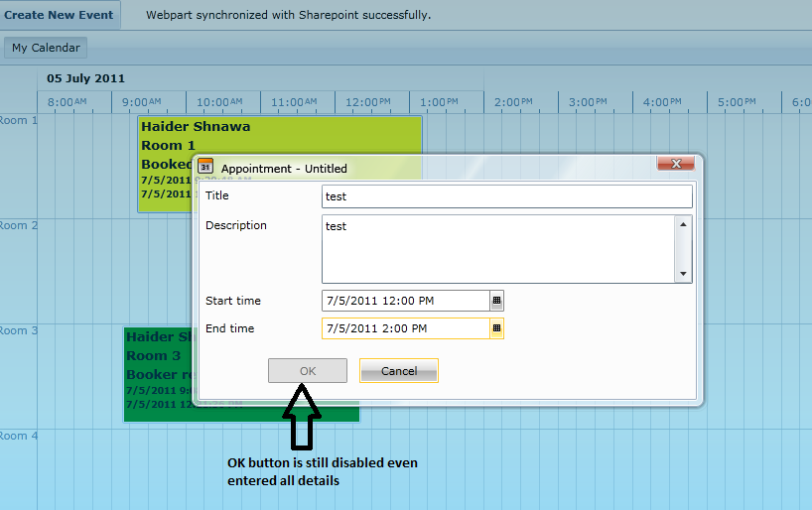Close the Appointment dialog with X
812x510 pixels.
pos(676,164)
